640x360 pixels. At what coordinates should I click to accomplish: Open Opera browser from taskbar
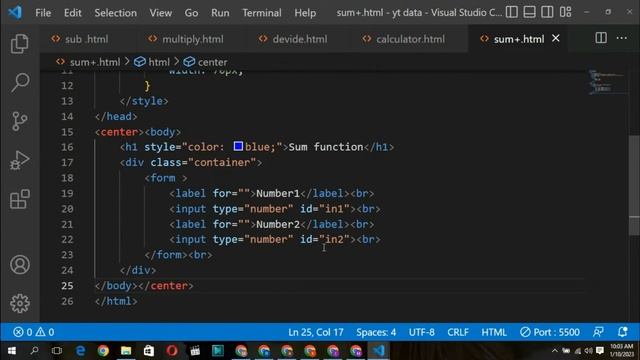[x=172, y=351]
